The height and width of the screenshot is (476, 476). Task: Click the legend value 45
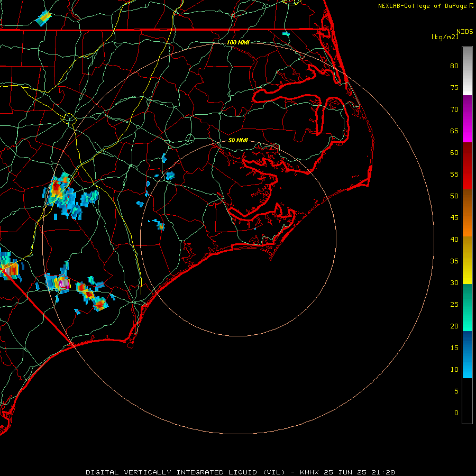[x=454, y=218]
